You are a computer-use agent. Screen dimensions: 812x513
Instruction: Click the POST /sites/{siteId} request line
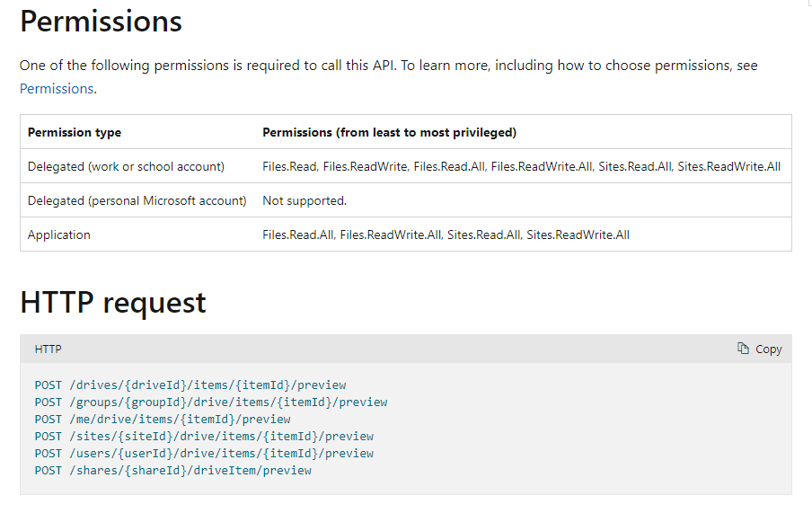[x=204, y=436]
